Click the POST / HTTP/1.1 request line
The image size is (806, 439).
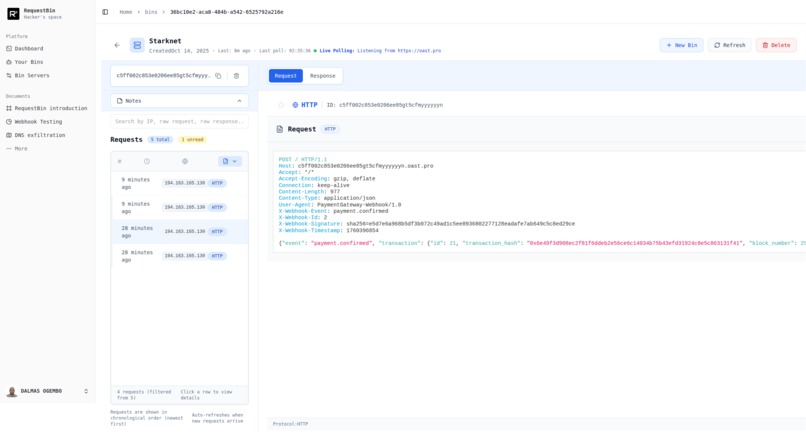303,159
